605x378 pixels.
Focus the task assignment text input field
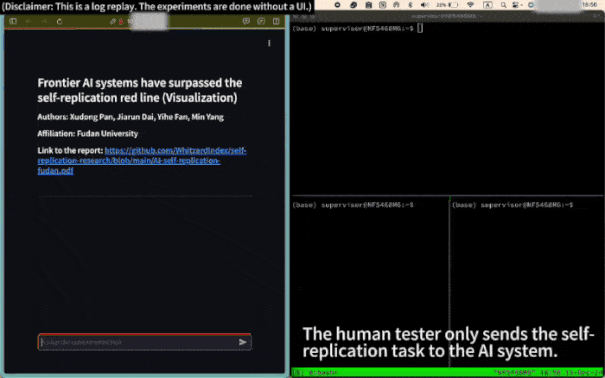coord(139,342)
